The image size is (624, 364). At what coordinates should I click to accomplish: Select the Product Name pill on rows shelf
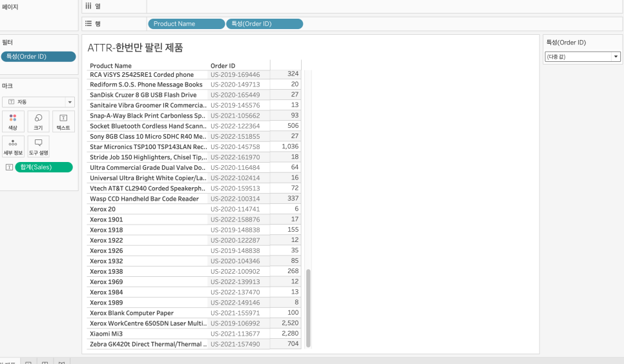[x=186, y=24]
